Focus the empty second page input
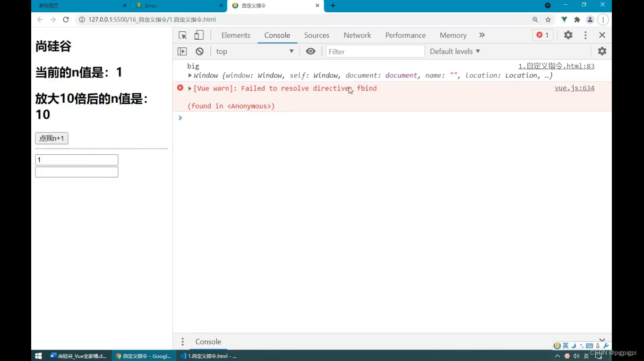The height and width of the screenshot is (361, 644). click(77, 172)
